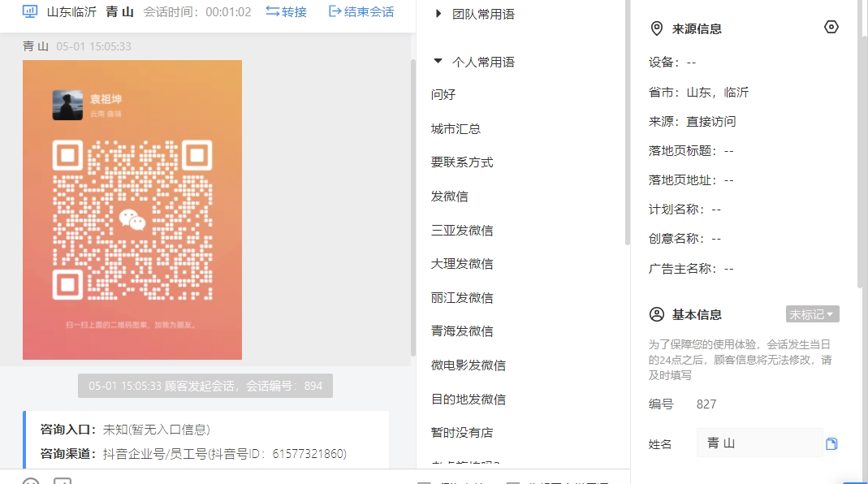Click the 广告主名称: -- row
868x484 pixels.
691,269
